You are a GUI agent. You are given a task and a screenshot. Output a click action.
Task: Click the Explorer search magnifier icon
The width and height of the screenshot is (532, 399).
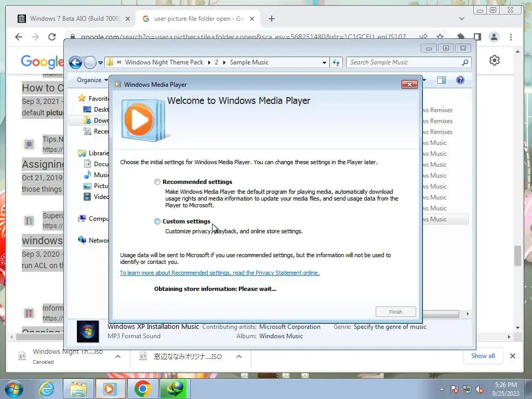(465, 62)
